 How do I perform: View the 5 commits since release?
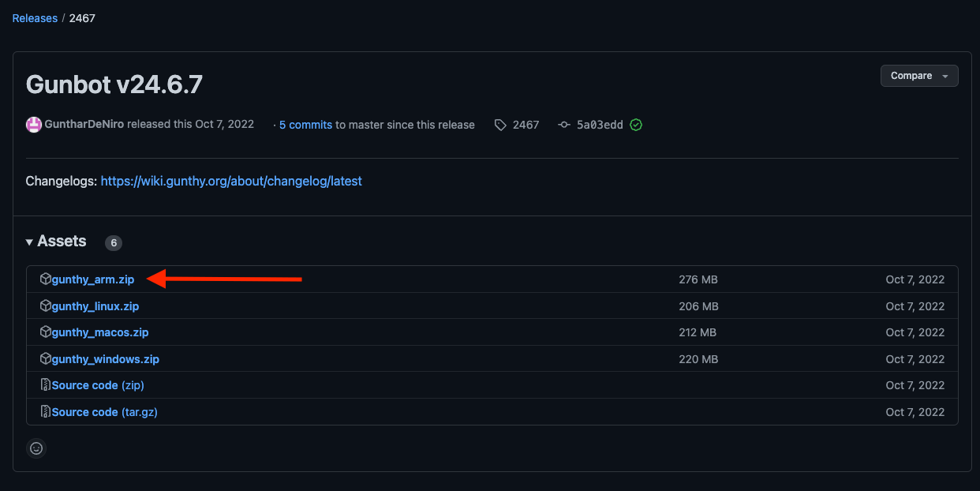(x=305, y=125)
